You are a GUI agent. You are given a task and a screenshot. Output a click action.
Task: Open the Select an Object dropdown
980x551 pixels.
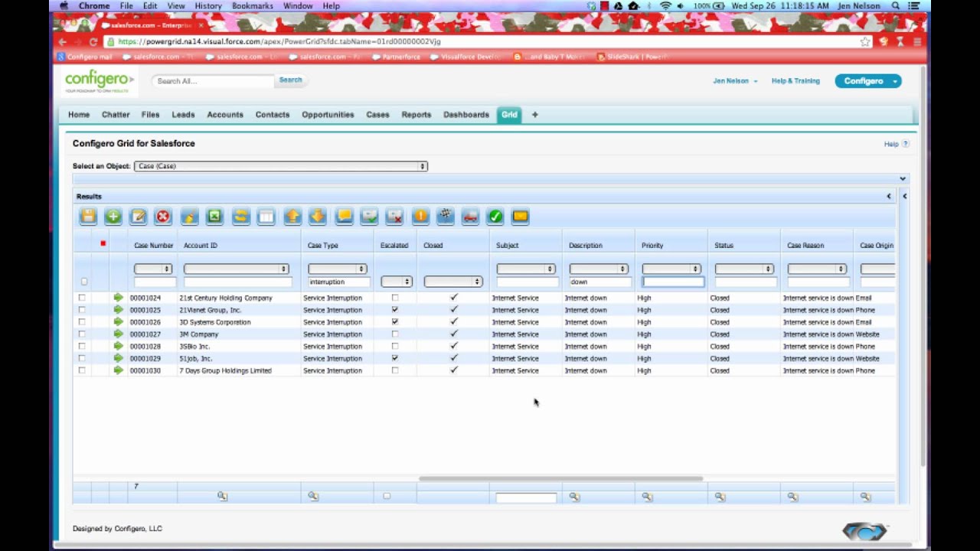(281, 166)
